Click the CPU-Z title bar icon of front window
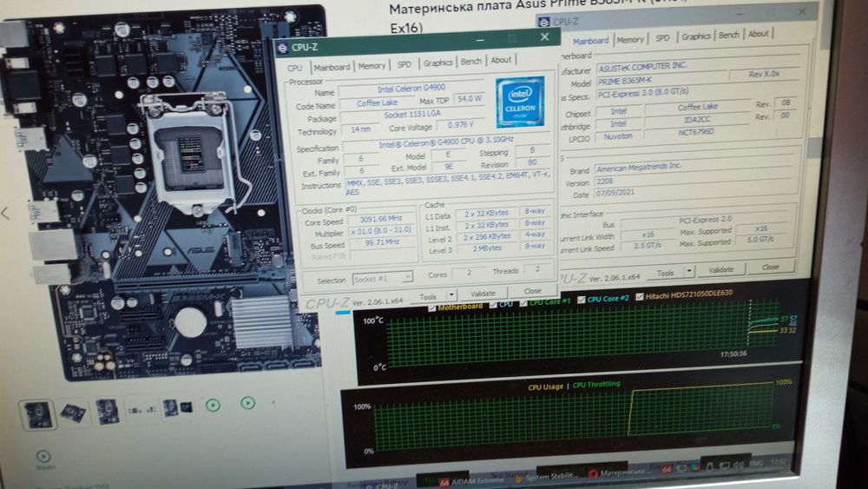 coord(283,48)
